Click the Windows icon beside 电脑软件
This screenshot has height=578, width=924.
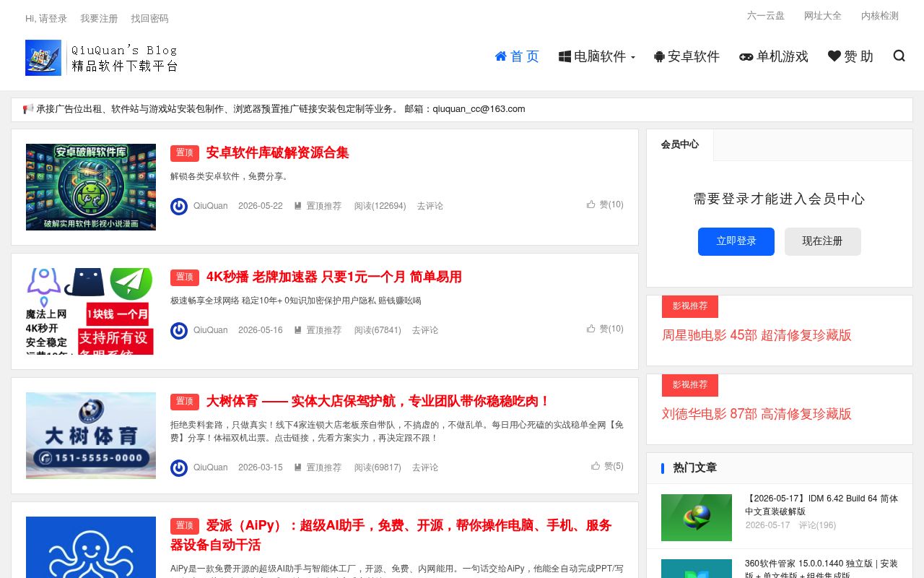(x=565, y=56)
